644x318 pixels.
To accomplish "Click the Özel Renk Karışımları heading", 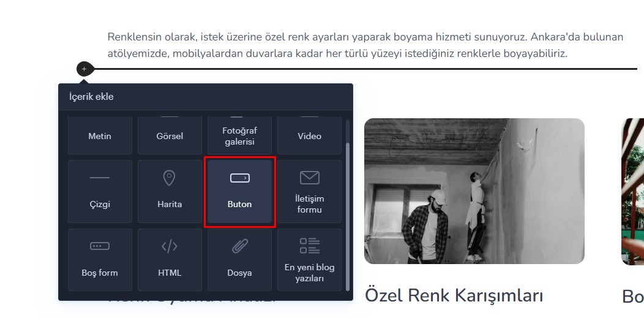I will 454,296.
